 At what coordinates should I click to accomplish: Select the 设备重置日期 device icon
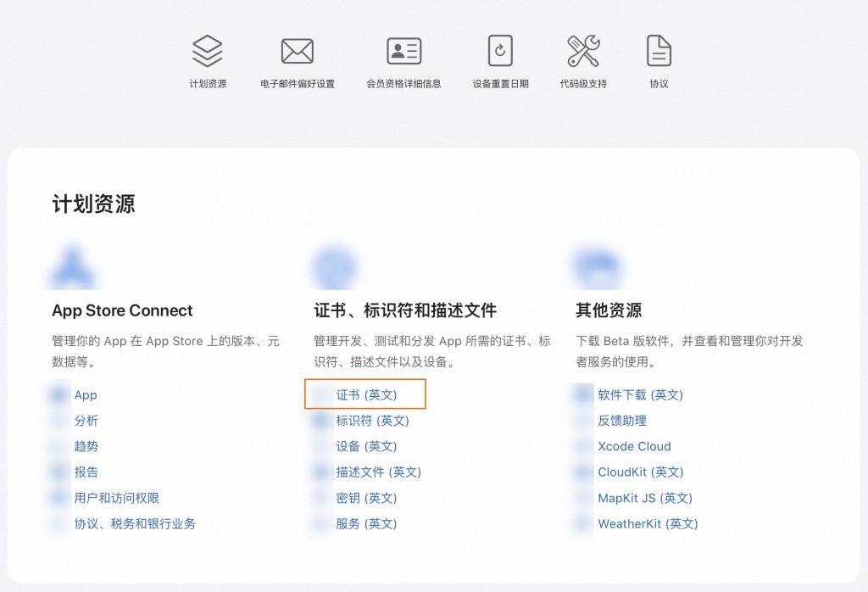pyautogui.click(x=499, y=48)
